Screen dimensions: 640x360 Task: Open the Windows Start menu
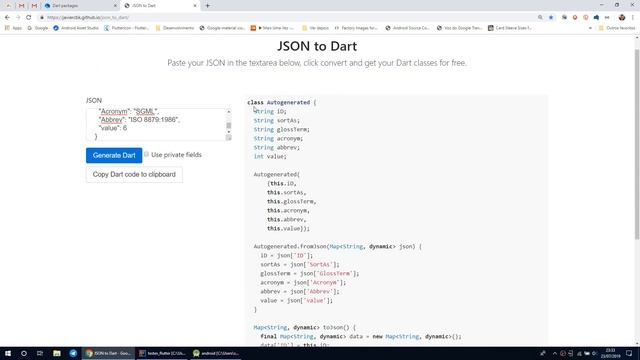(8, 353)
